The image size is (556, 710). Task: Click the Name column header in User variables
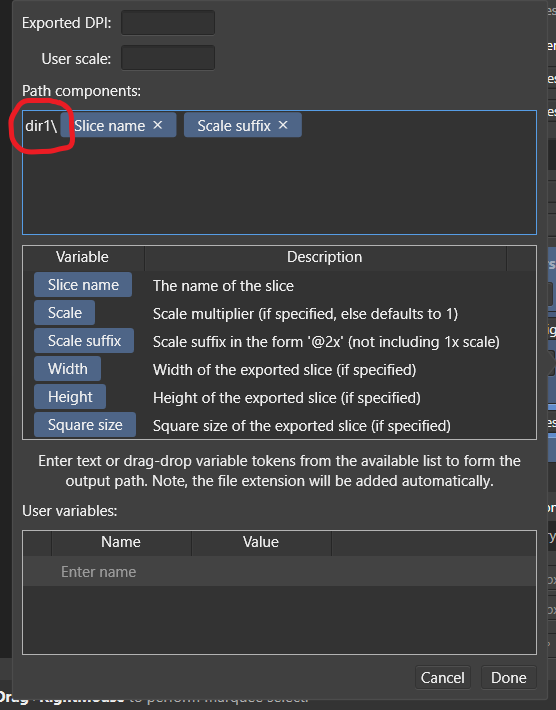pyautogui.click(x=121, y=542)
